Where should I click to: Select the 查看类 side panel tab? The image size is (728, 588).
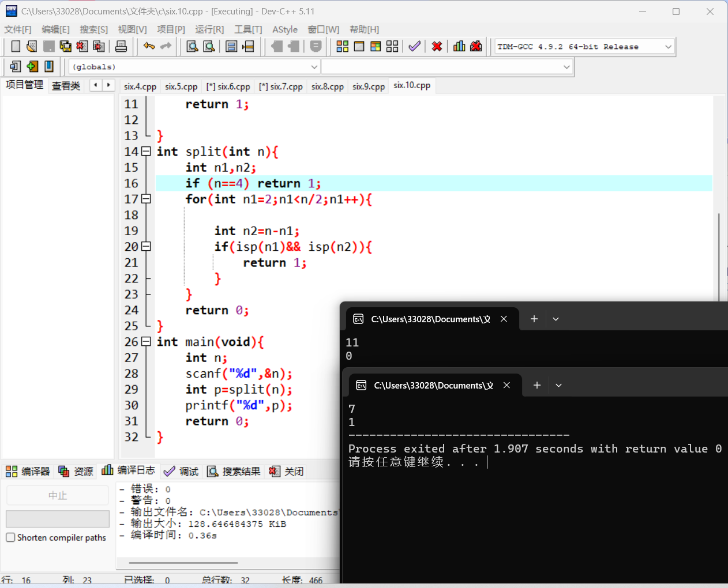[66, 86]
